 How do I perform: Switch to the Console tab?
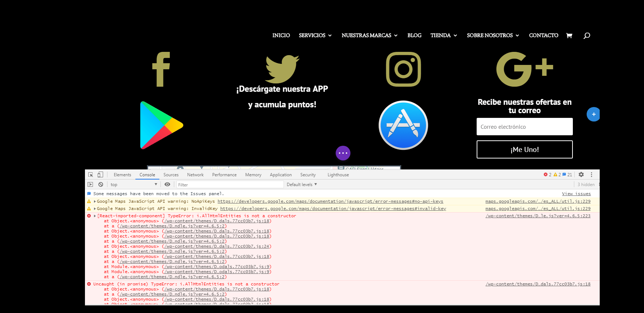coord(147,174)
